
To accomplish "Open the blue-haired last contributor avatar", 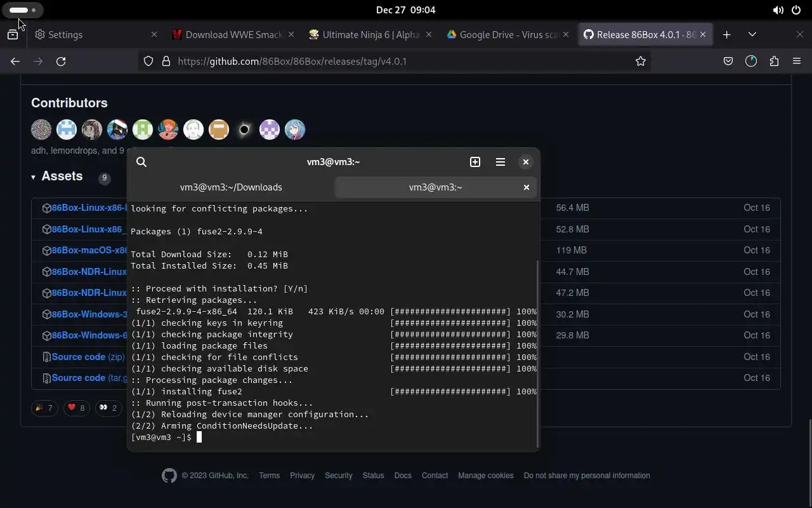I will [295, 130].
